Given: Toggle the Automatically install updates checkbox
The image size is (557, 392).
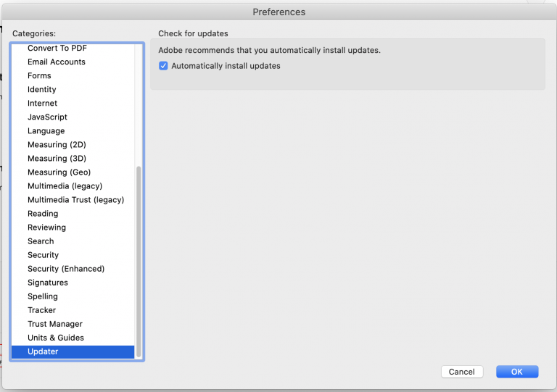Looking at the screenshot, I should click(x=163, y=66).
